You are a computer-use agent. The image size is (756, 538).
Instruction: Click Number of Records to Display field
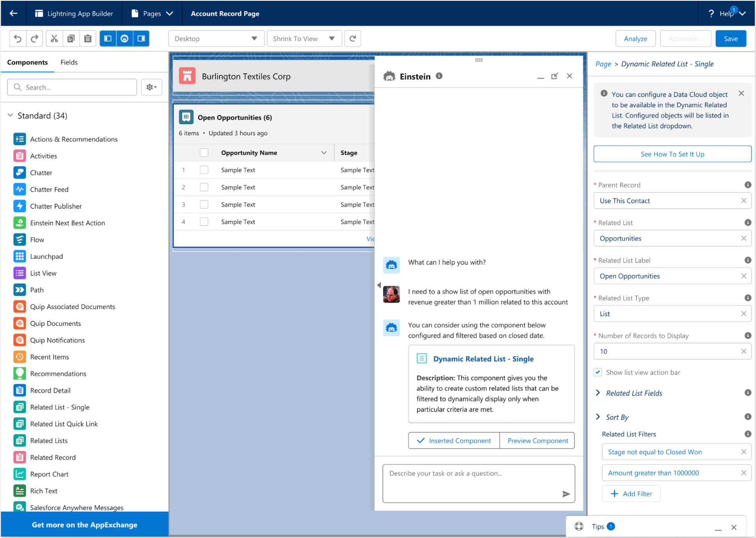tap(672, 351)
